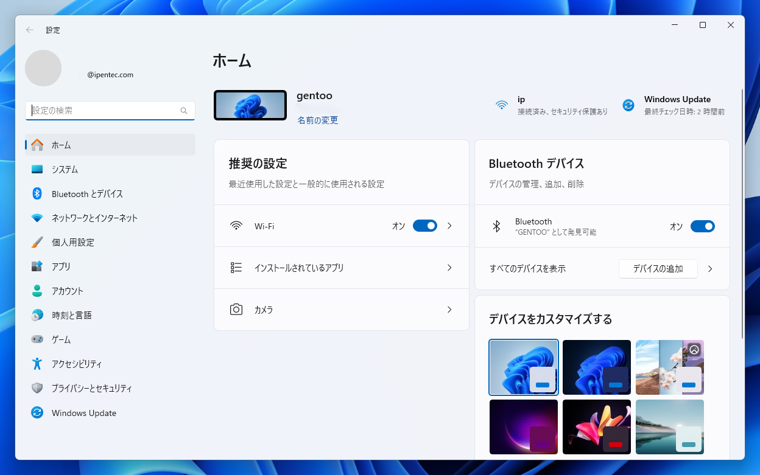Open Bluetooth とデバイス in the sidebar
The image size is (760, 475).
point(110,193)
